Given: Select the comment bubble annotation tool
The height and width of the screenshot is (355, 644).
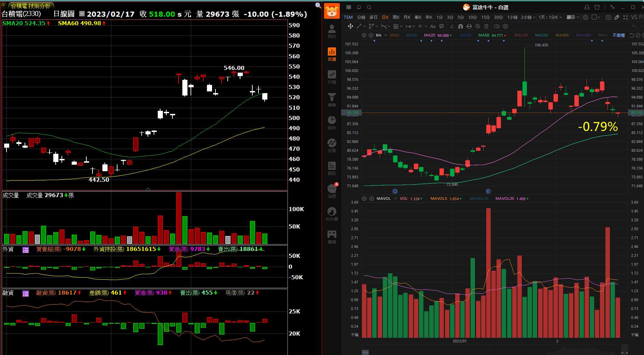Looking at the screenshot, I should click(x=442, y=26).
